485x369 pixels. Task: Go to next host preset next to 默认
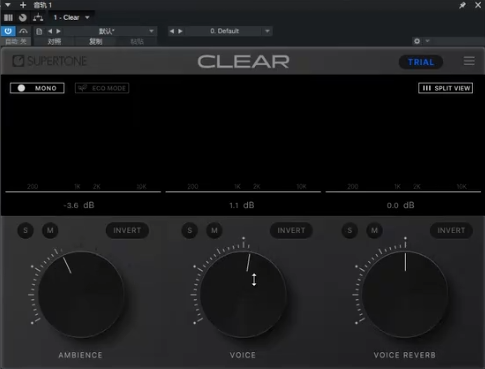point(58,31)
